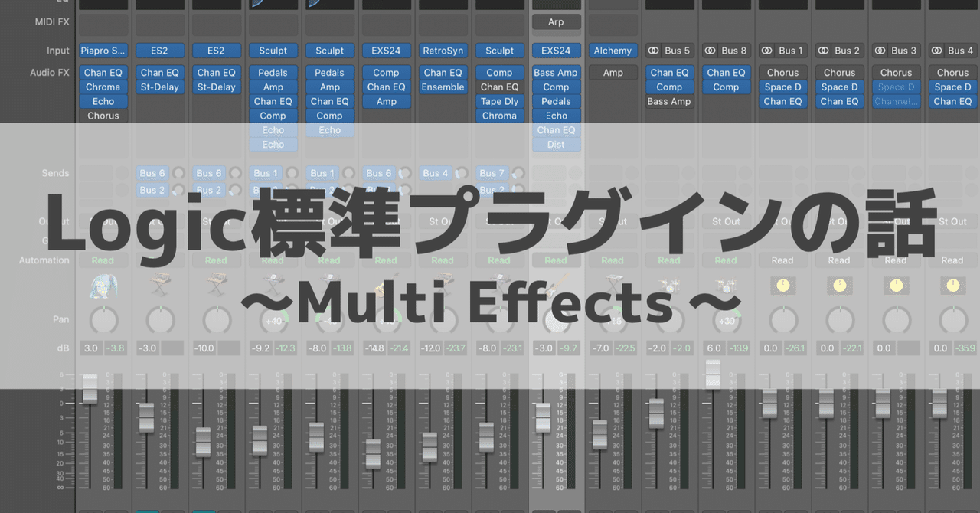Open the ES2 instrument slot menu
The image size is (980, 513).
point(160,50)
